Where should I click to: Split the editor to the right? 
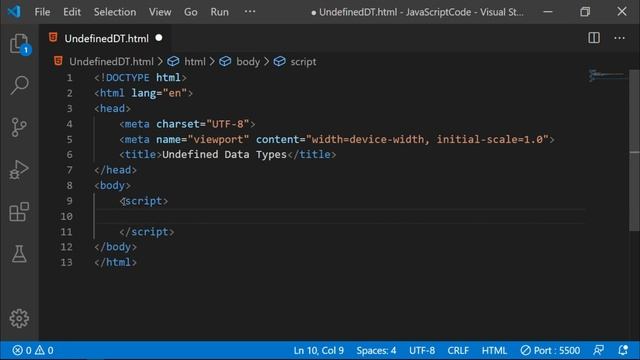pos(594,38)
